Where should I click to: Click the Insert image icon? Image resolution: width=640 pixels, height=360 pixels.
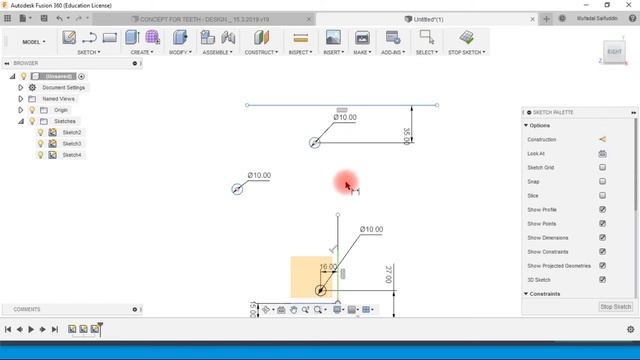(333, 38)
